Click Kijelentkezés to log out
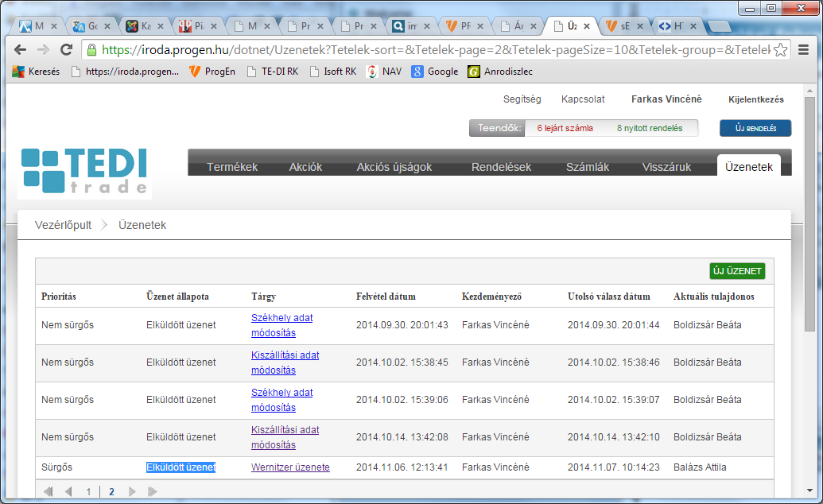This screenshot has width=823, height=504. [x=756, y=99]
